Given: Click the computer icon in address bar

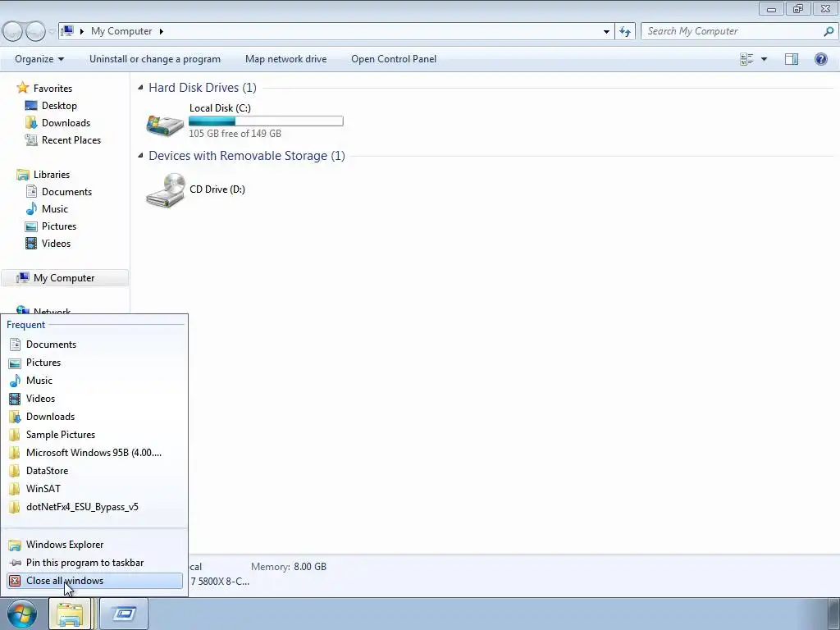Looking at the screenshot, I should pos(67,31).
